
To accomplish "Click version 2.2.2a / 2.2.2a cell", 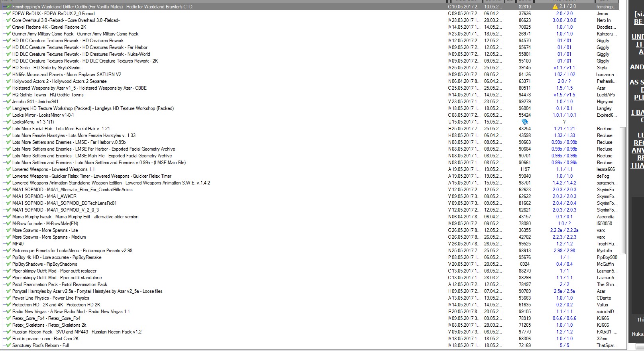I will tap(564, 230).
